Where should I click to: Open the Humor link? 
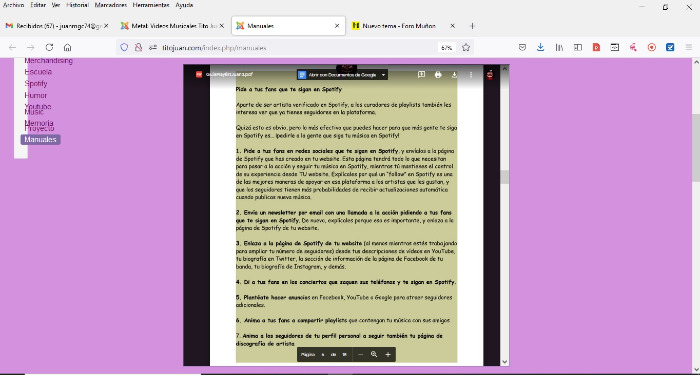(x=36, y=95)
